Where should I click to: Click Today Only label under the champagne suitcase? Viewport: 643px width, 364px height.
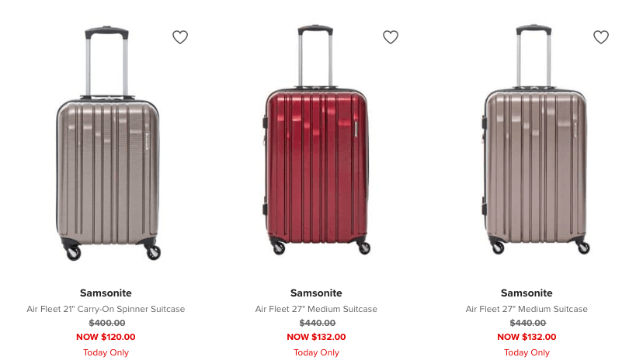coord(527,352)
